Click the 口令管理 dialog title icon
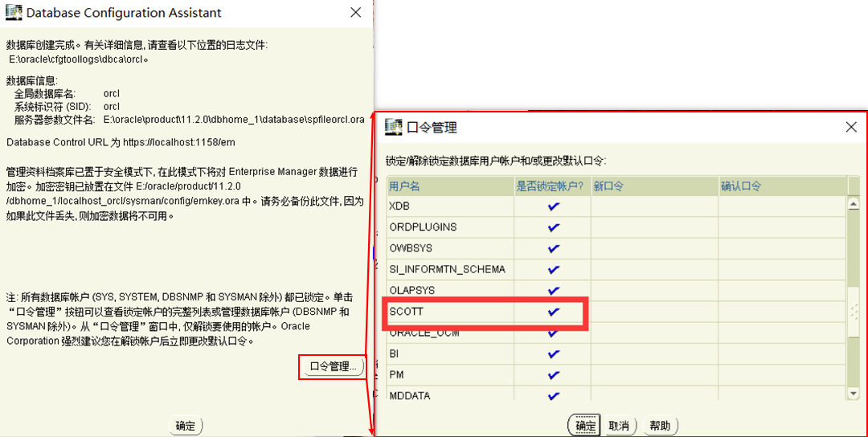 394,127
